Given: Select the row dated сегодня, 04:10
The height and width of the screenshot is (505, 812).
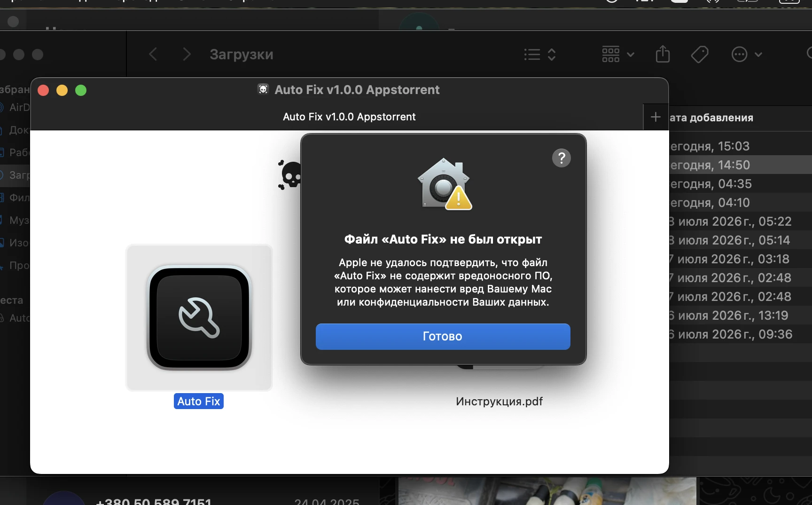Looking at the screenshot, I should (x=741, y=203).
